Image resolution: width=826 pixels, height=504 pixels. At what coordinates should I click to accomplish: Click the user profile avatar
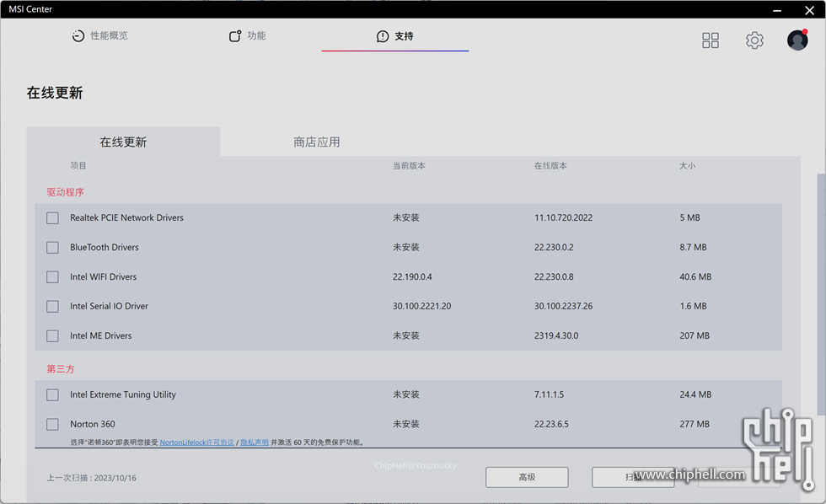coord(797,40)
